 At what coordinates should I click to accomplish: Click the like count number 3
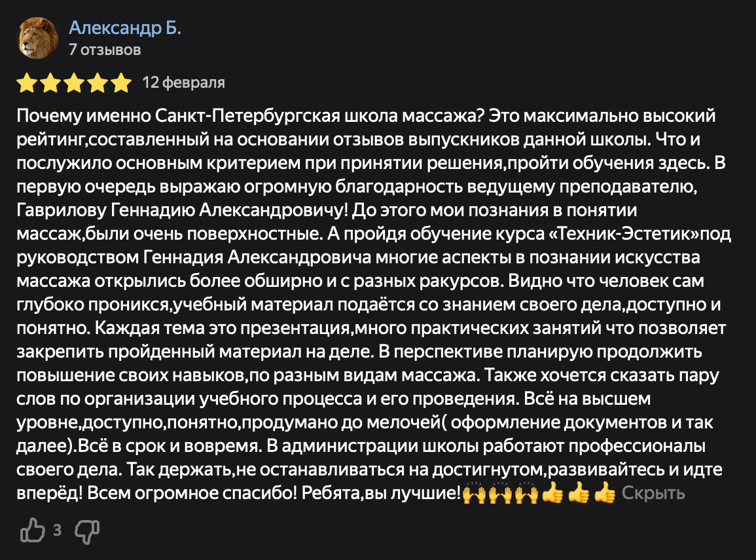click(58, 531)
